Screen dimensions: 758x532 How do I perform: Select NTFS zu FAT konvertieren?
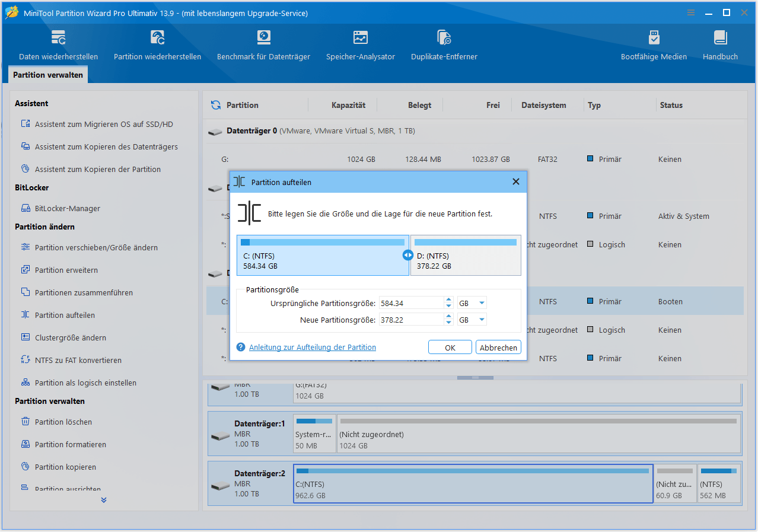(x=78, y=360)
